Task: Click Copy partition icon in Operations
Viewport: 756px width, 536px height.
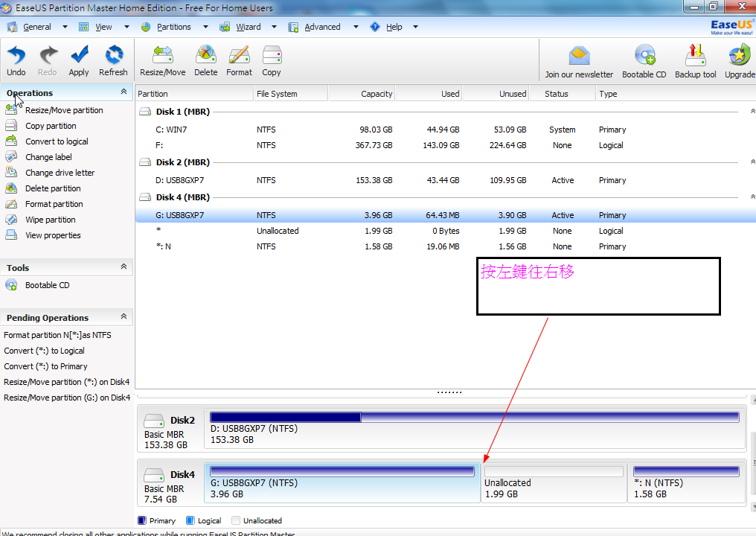Action: (11, 126)
